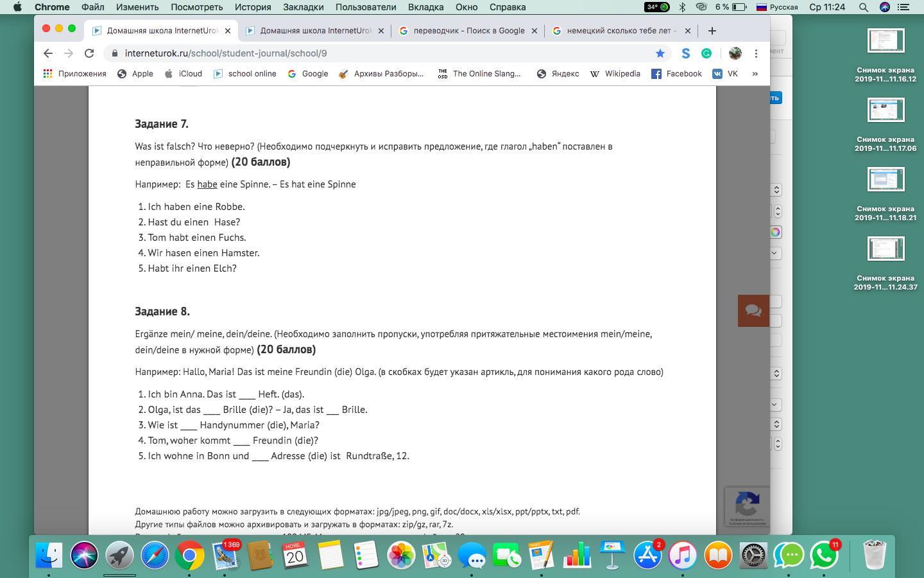Open the Russian input source menu
Screen dimensions: 924x578
777,7
